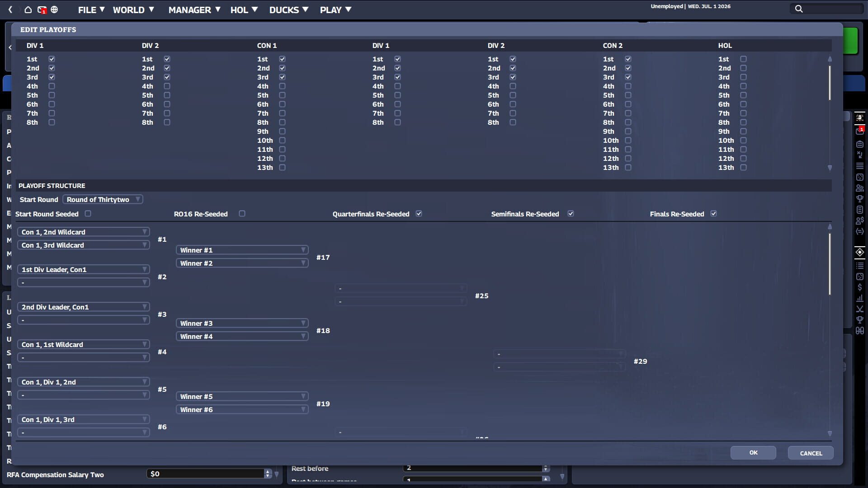This screenshot has height=488, width=868.
Task: Click the playoff bracket scrollbar thumb
Action: pyautogui.click(x=830, y=264)
